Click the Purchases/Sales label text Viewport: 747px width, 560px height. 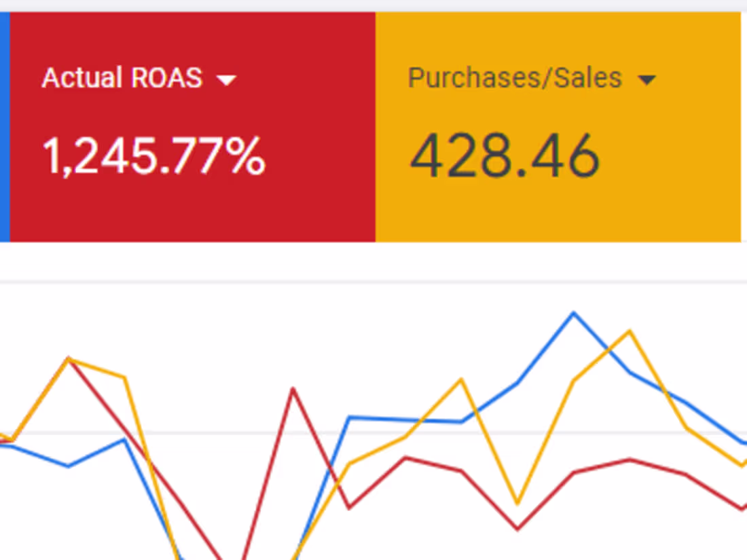tap(513, 77)
